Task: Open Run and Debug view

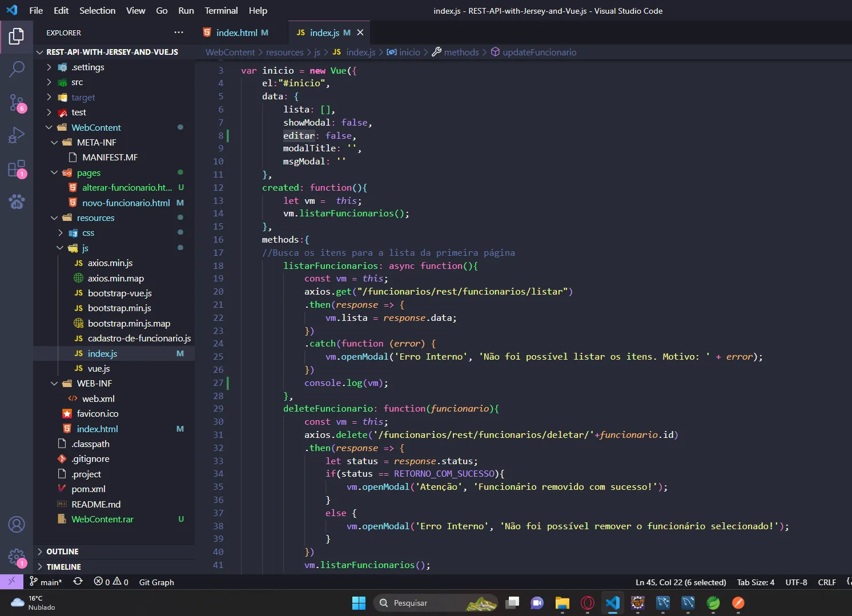Action: [x=17, y=135]
